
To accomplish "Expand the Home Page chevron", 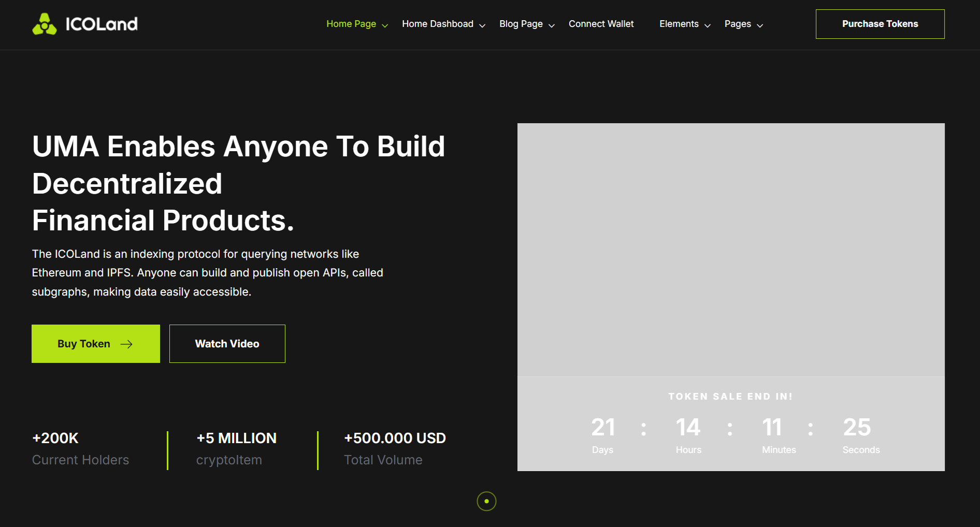I will 385,25.
